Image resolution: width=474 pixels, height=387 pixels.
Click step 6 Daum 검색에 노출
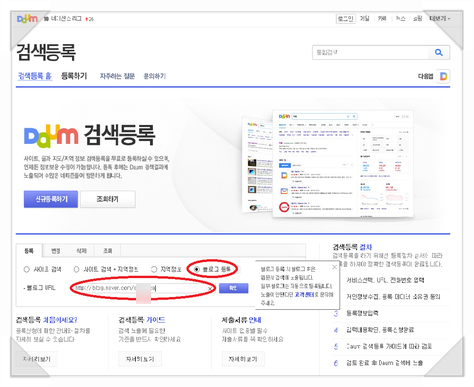384,363
